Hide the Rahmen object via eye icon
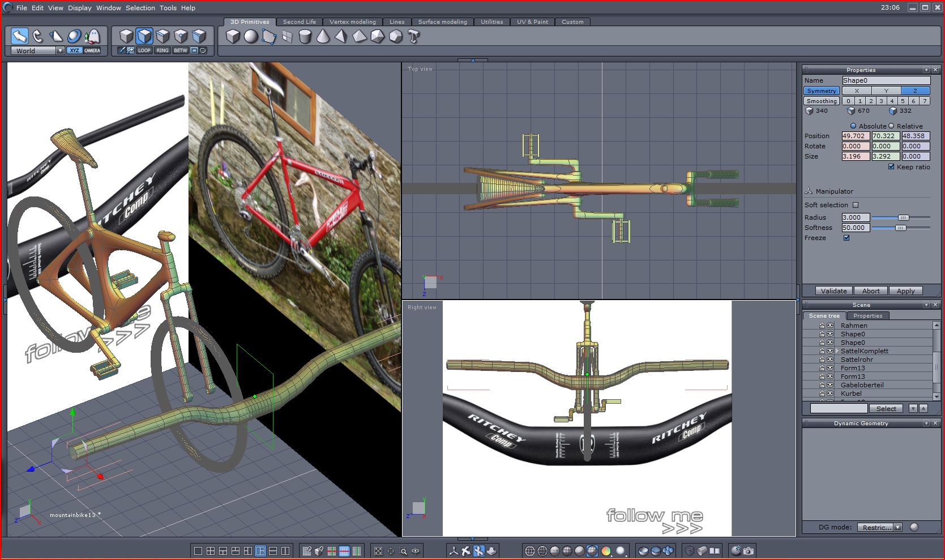 click(x=830, y=326)
